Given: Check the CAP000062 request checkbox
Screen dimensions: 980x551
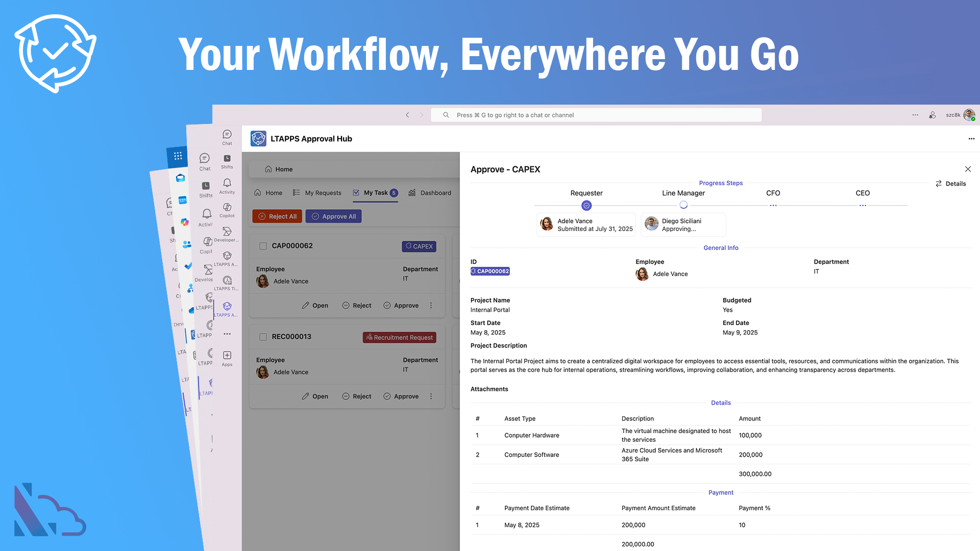Looking at the screenshot, I should coord(263,246).
